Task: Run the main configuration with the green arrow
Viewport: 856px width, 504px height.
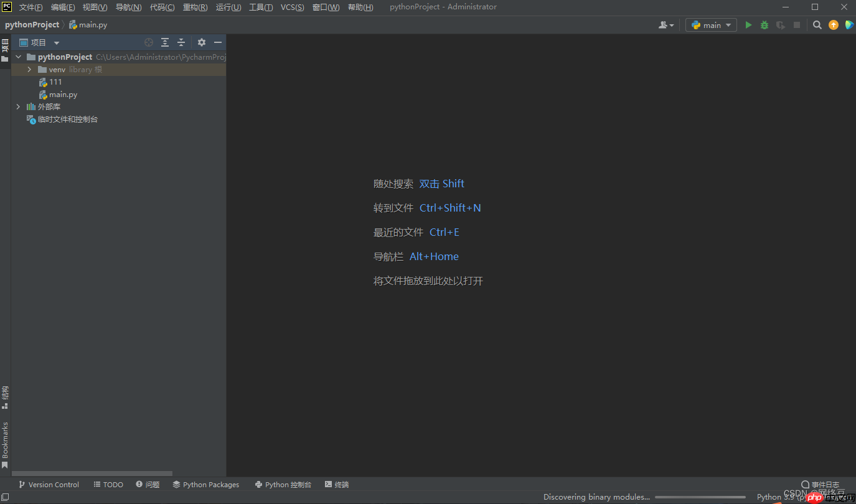Action: point(748,25)
